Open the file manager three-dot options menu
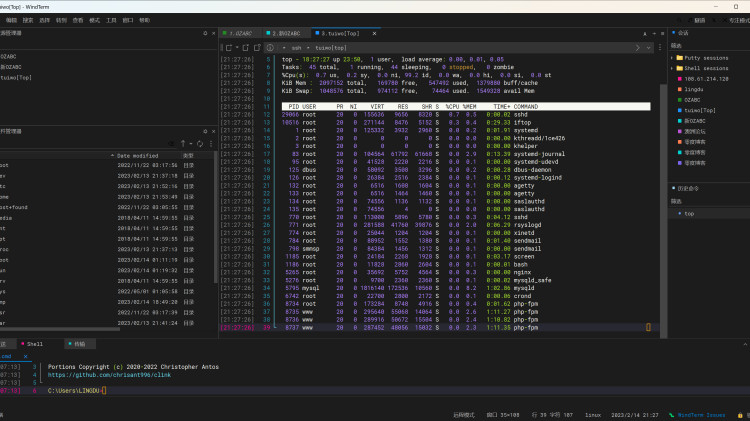Image resolution: width=750 pixels, height=421 pixels. [211, 144]
